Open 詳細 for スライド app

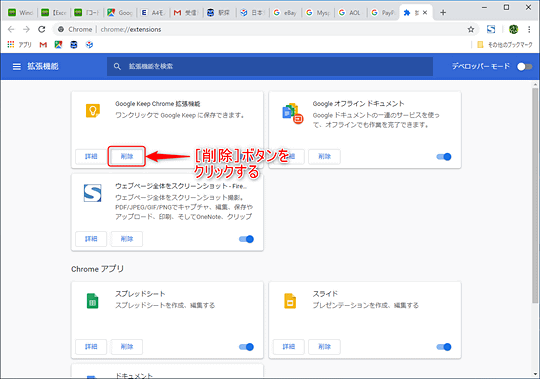[289, 347]
